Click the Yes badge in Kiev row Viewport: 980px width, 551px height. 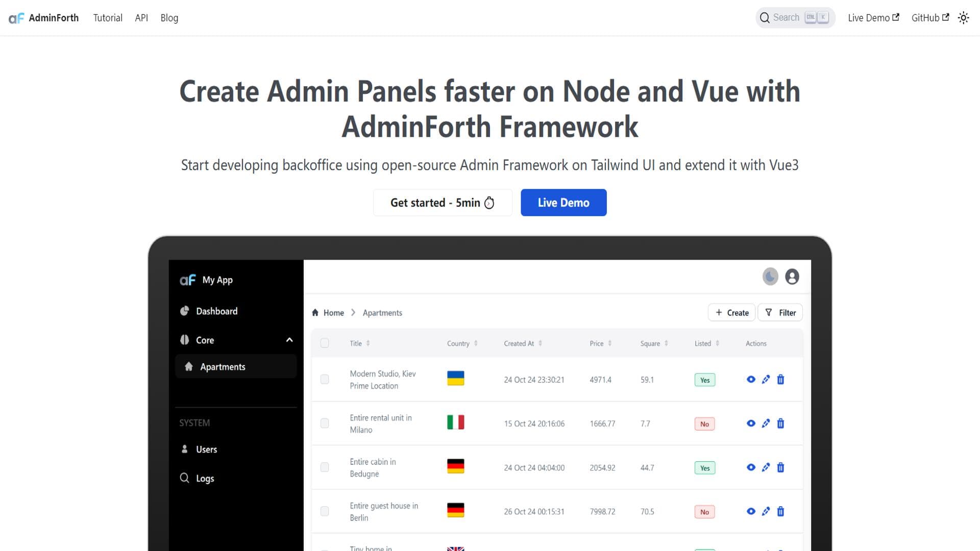pyautogui.click(x=704, y=380)
